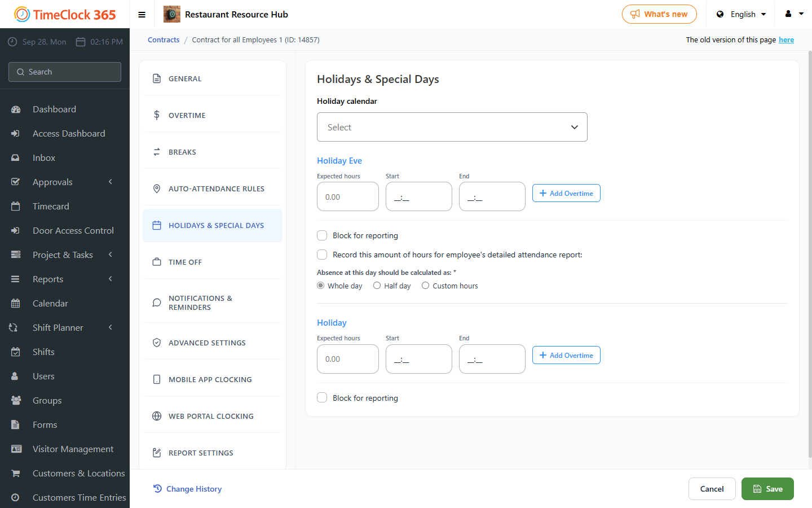Focus the sidebar Search field

click(x=65, y=72)
